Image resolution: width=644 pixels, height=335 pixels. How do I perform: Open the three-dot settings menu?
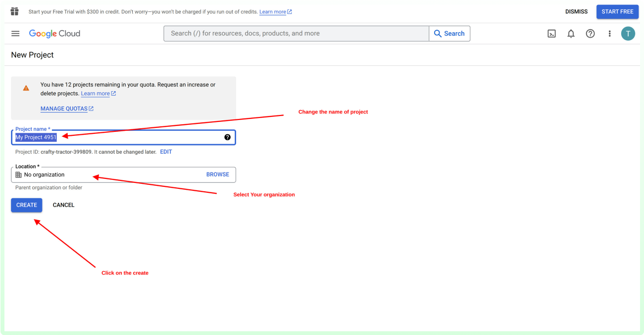(609, 34)
